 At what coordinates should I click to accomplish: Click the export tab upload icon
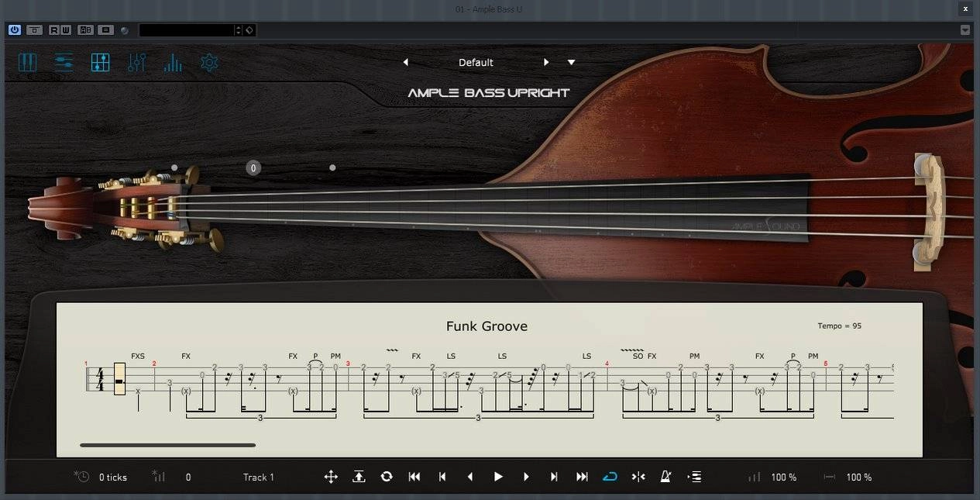(359, 477)
